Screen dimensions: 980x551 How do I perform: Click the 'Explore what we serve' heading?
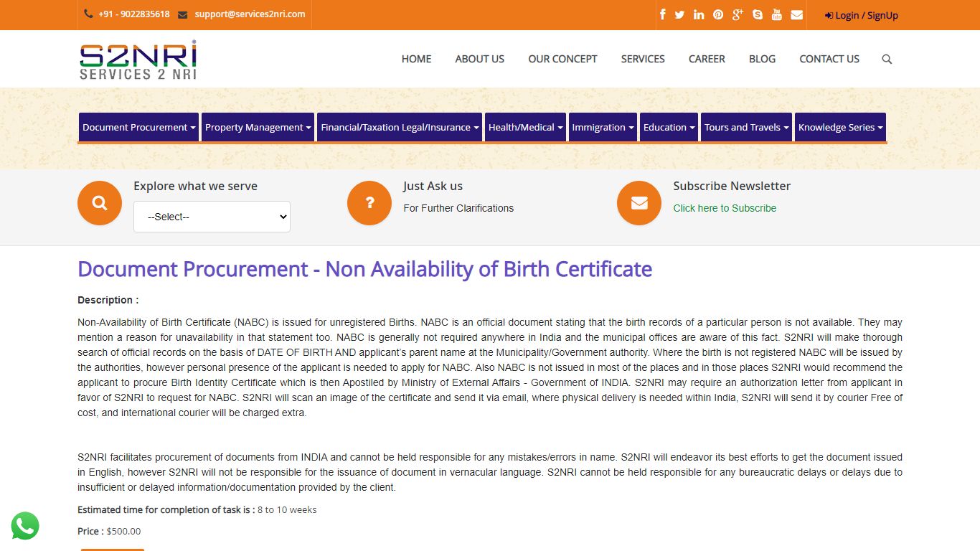point(195,186)
